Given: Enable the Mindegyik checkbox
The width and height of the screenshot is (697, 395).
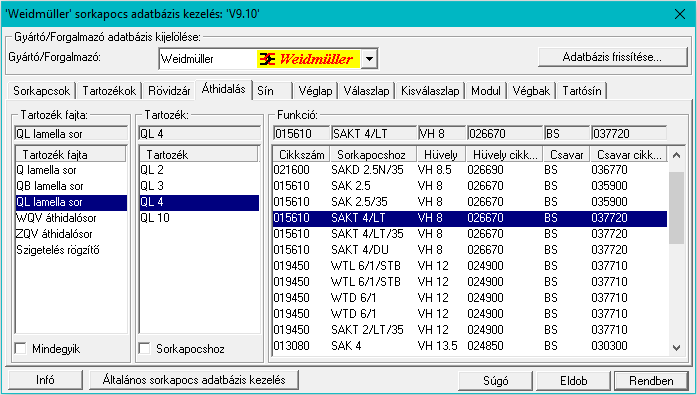Looking at the screenshot, I should pyautogui.click(x=20, y=349).
